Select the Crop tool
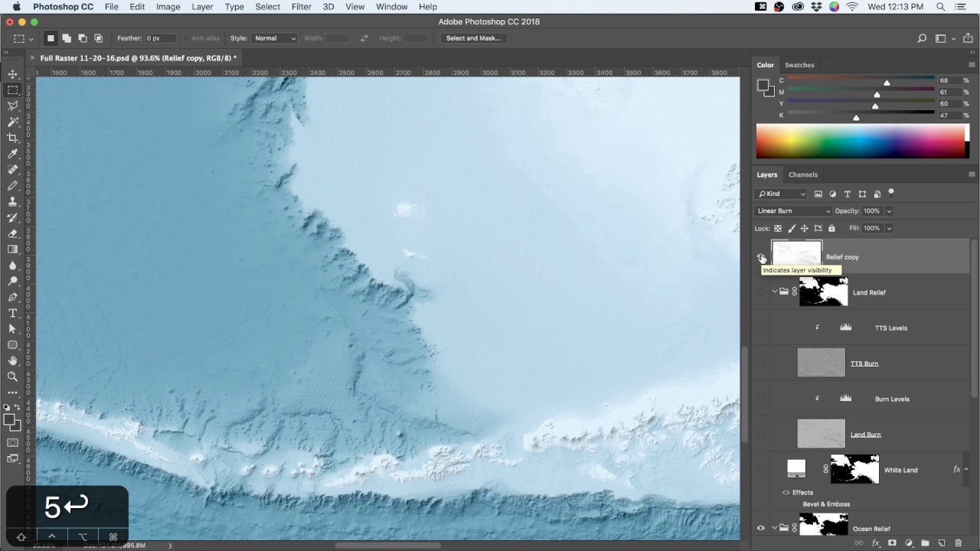This screenshot has width=980, height=551. [12, 138]
